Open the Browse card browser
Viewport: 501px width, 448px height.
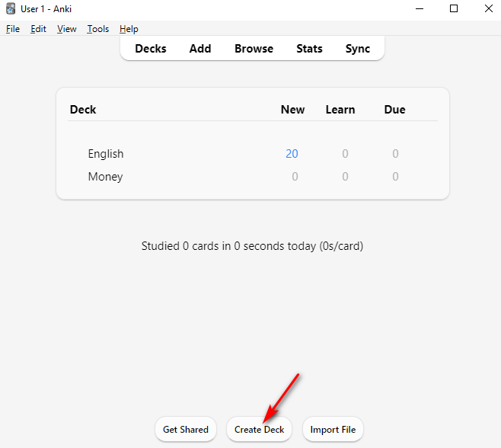[254, 49]
